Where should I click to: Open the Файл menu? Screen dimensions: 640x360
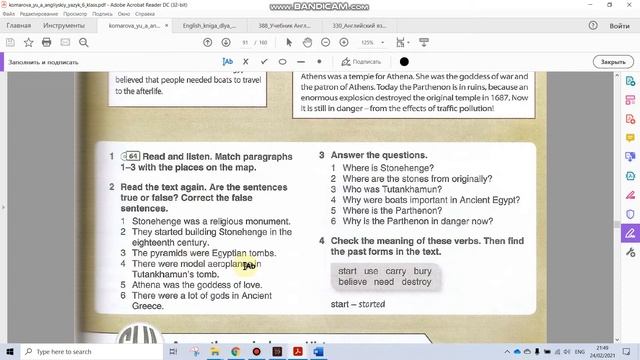pos(9,14)
